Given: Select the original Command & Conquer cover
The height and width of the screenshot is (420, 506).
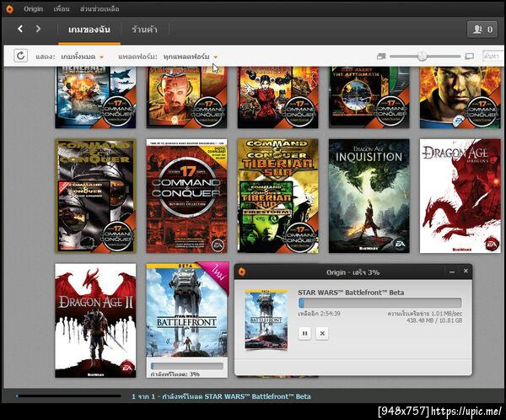Looking at the screenshot, I should point(95,196).
